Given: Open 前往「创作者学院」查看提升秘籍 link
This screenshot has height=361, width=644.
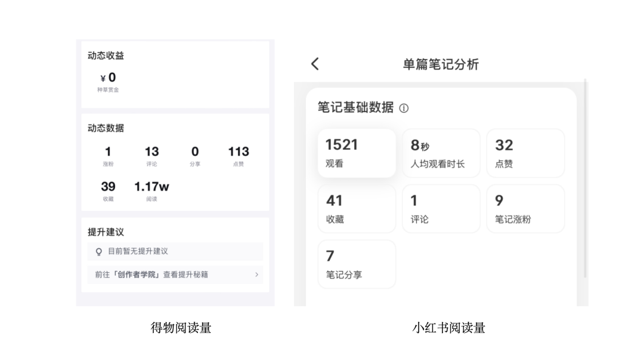Looking at the screenshot, I should (175, 274).
